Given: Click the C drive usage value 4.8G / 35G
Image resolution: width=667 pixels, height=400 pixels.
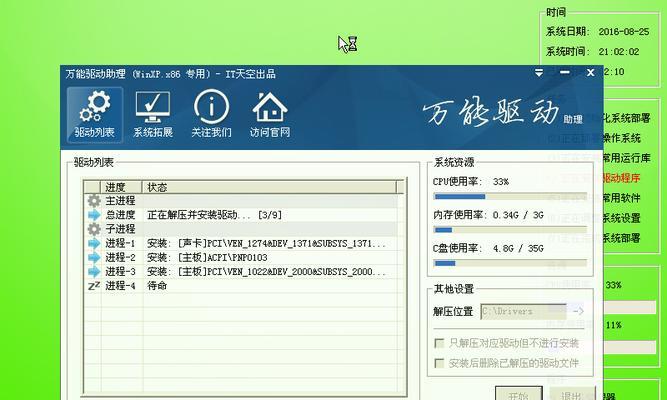Looking at the screenshot, I should 518,248.
